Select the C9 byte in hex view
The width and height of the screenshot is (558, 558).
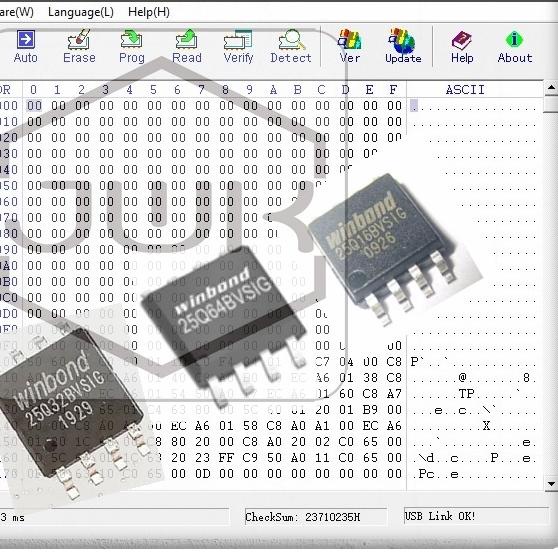pos(250,458)
